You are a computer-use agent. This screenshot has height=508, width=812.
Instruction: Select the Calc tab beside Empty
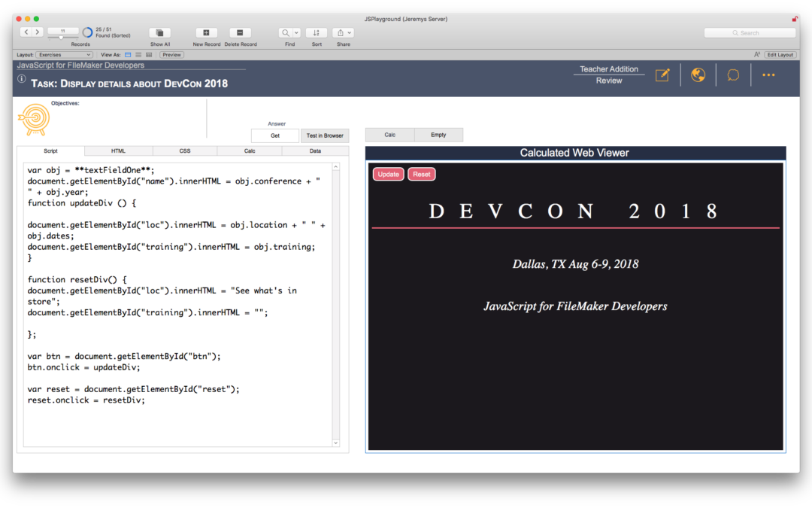point(390,135)
